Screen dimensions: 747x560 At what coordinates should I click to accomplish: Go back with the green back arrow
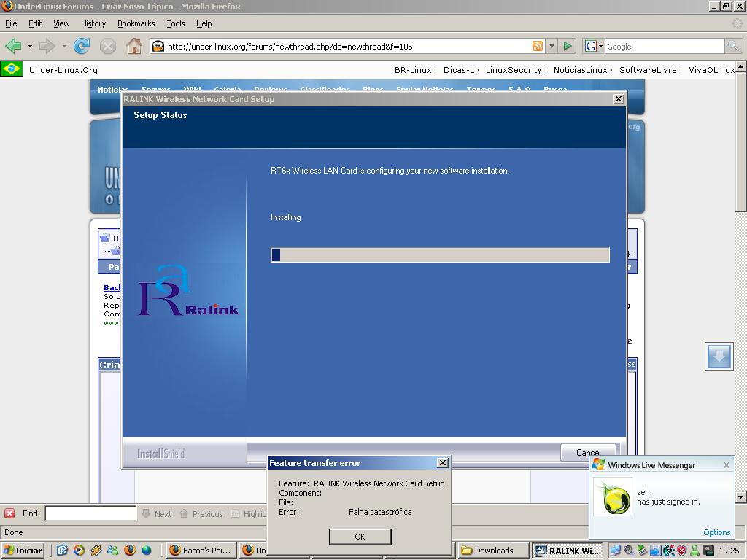[13, 46]
